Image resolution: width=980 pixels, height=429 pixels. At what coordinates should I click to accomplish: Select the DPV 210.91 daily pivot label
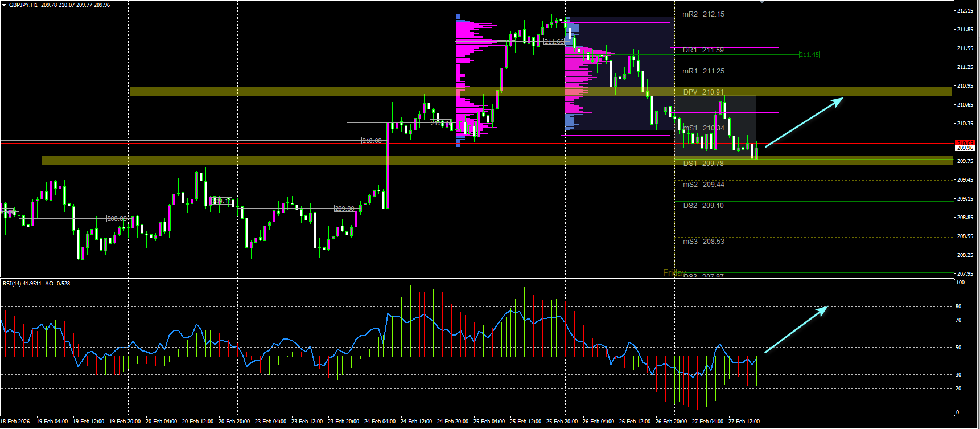coord(703,92)
